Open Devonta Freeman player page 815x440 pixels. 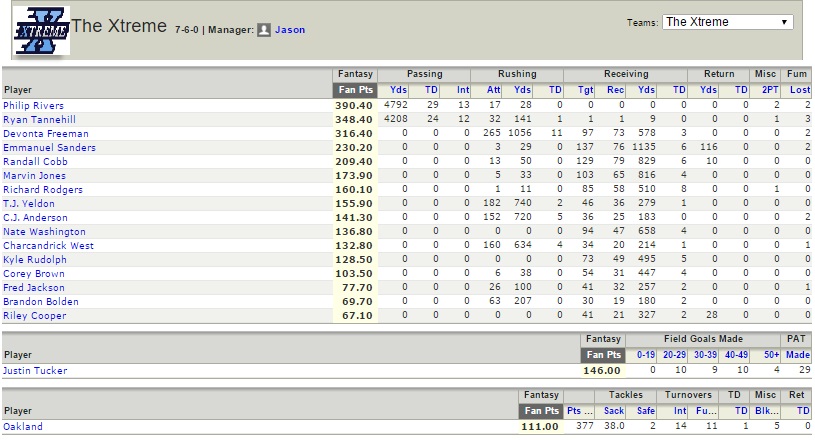(x=46, y=134)
